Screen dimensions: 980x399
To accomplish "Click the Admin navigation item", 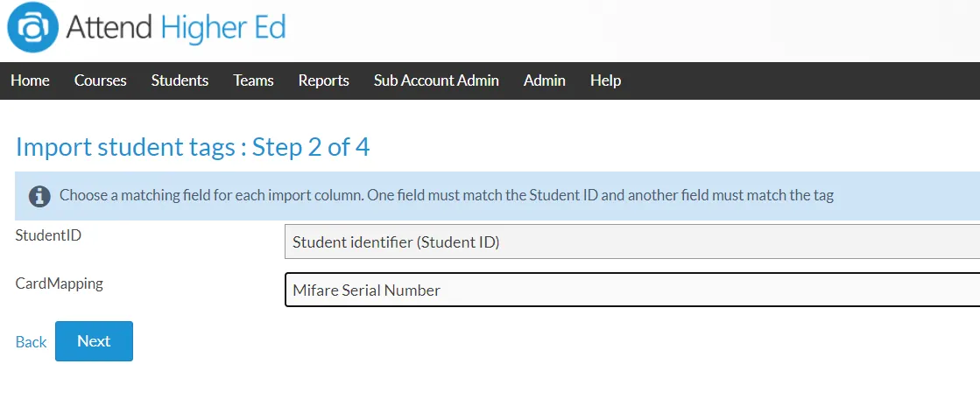I will point(545,80).
